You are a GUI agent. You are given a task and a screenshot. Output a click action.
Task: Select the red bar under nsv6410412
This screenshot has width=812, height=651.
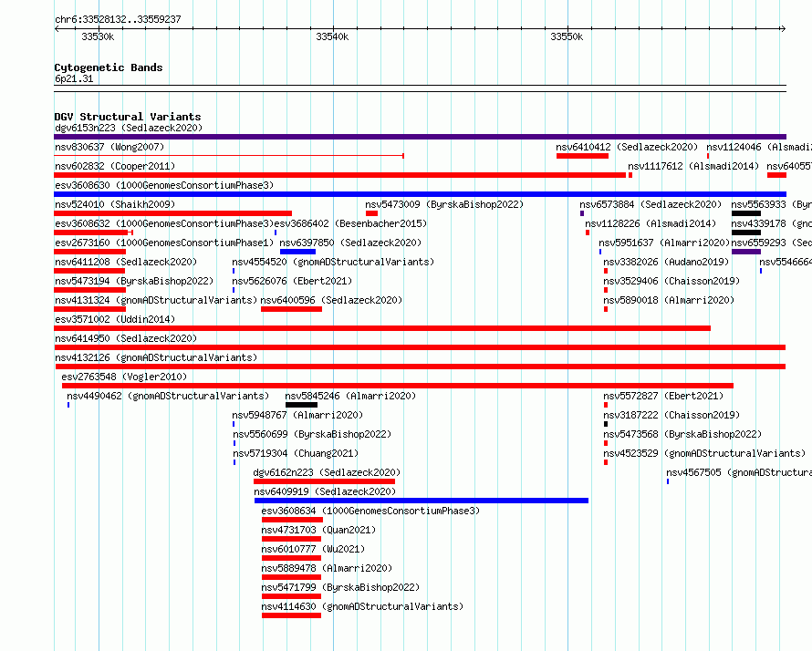582,156
